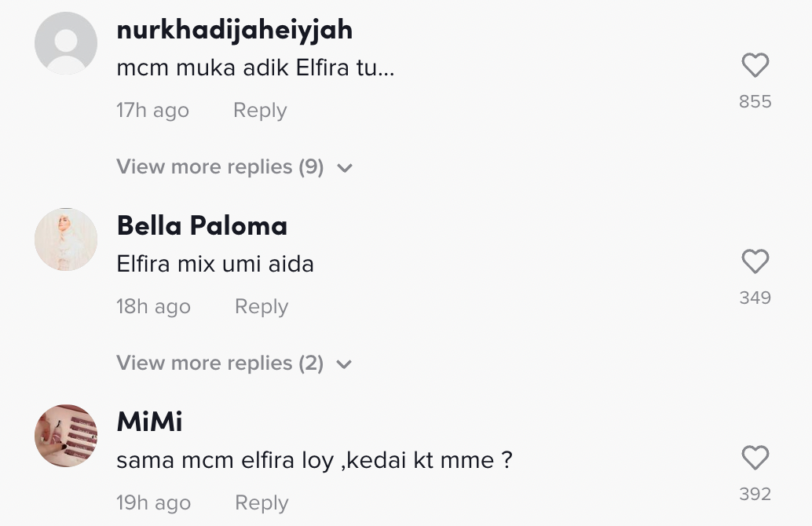Click the 17h ago timestamp
This screenshot has height=526, width=812.
pos(152,111)
